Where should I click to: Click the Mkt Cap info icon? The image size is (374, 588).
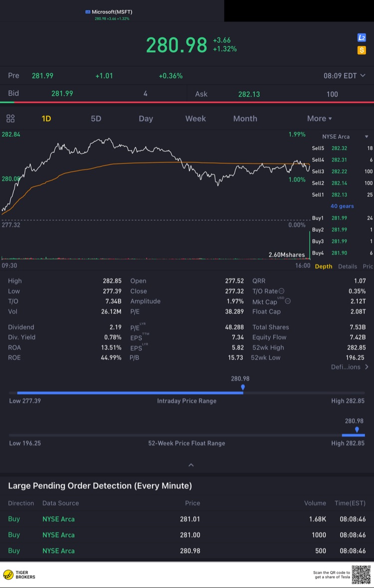[x=287, y=301]
